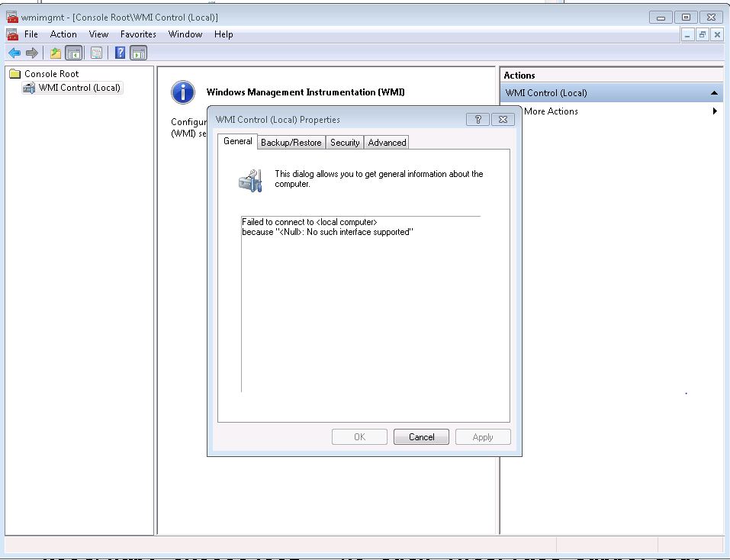Collapse the WMI Control (Local) actions section
Screen dimensions: 730x560
pyautogui.click(x=714, y=93)
